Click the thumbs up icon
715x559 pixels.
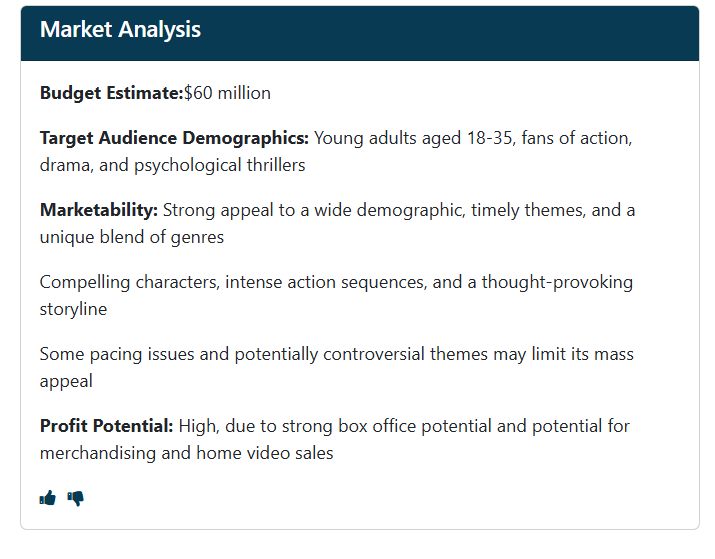click(x=47, y=497)
